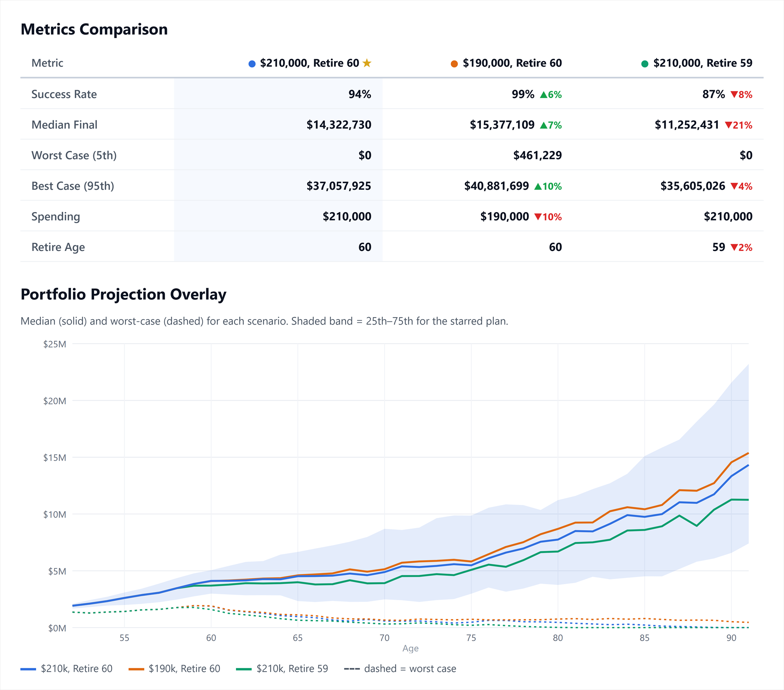Image resolution: width=784 pixels, height=690 pixels.
Task: Click the red ▼4% best case indicator
Action: pyautogui.click(x=741, y=186)
